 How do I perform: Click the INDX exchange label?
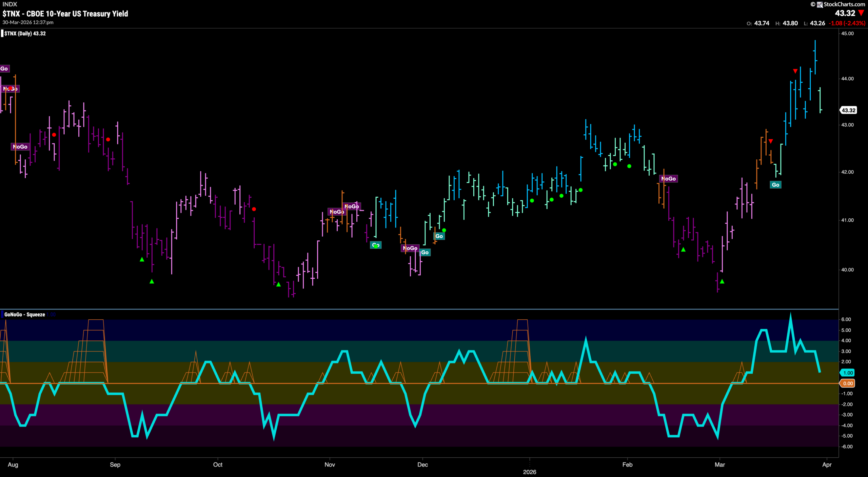[x=9, y=4]
